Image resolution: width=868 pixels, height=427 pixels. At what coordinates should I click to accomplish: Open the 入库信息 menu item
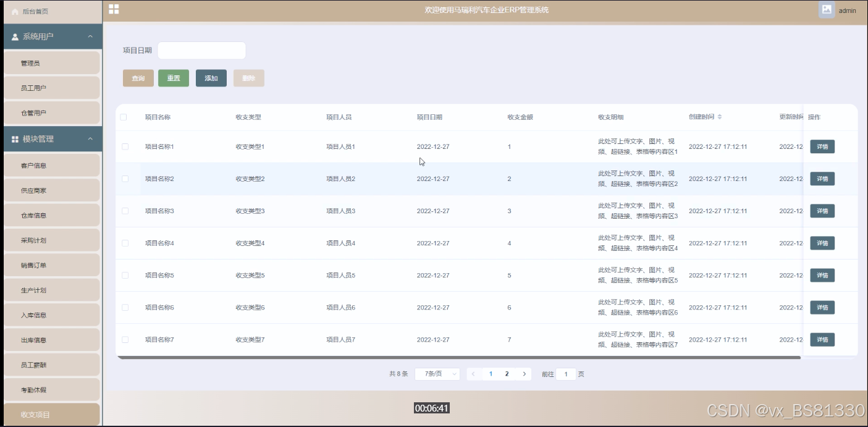click(x=51, y=315)
